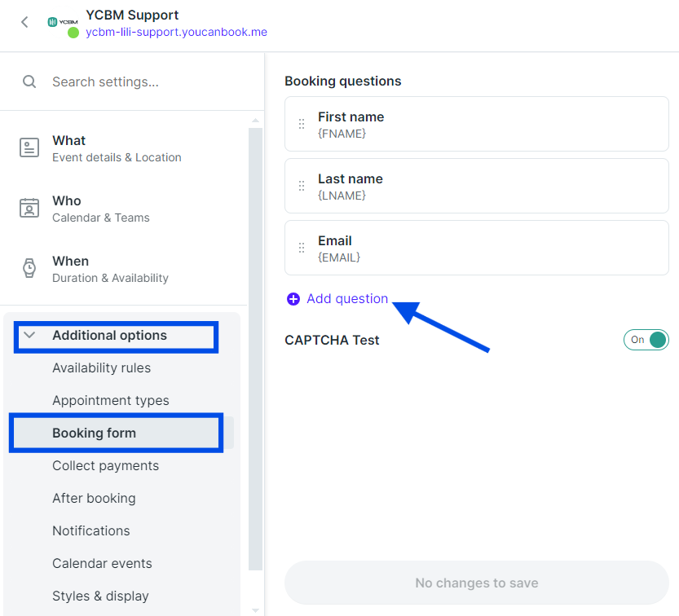Viewport: 679px width, 616px height.
Task: Click the back arrow icon
Action: coord(24,22)
